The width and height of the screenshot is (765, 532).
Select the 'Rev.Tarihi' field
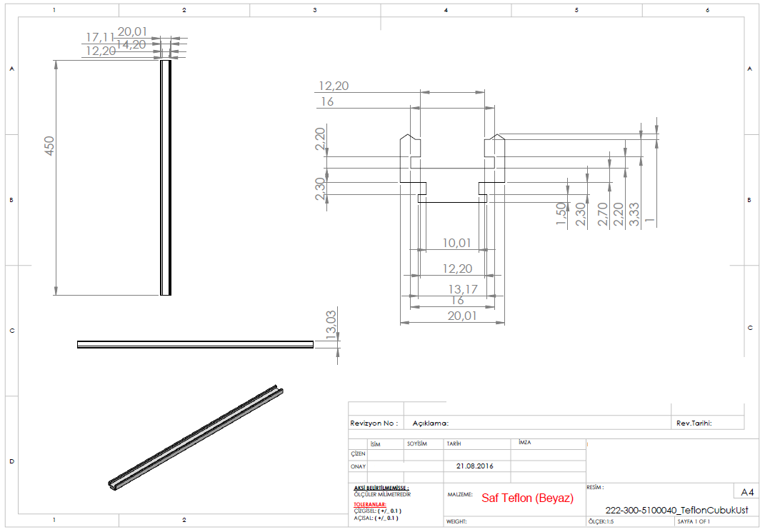click(699, 423)
